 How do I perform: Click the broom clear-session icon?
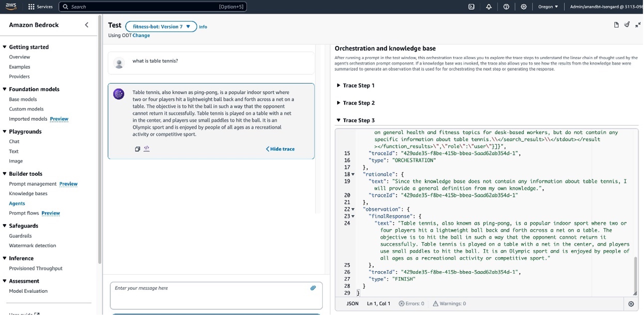pyautogui.click(x=627, y=25)
